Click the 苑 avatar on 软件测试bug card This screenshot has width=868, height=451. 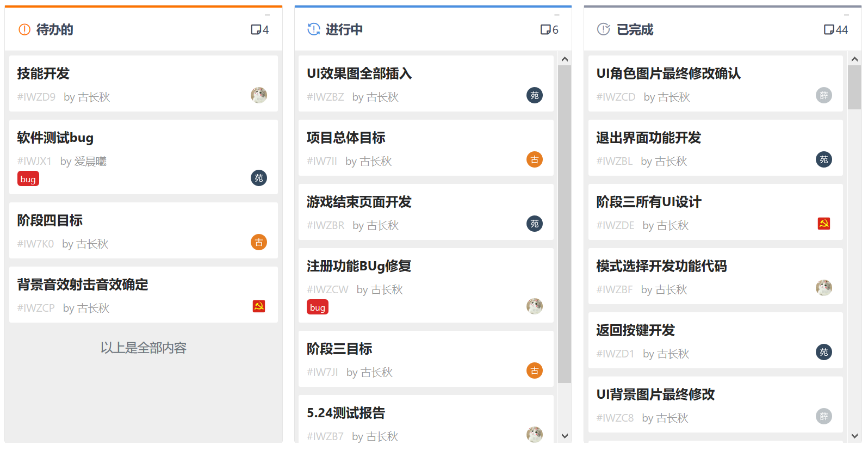(259, 178)
